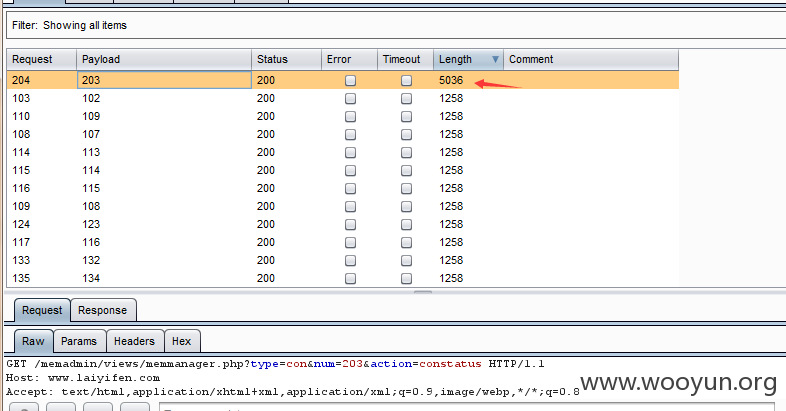Viewport: 786px width, 411px height.
Task: Sort results by Timeout column header
Action: coord(406,59)
